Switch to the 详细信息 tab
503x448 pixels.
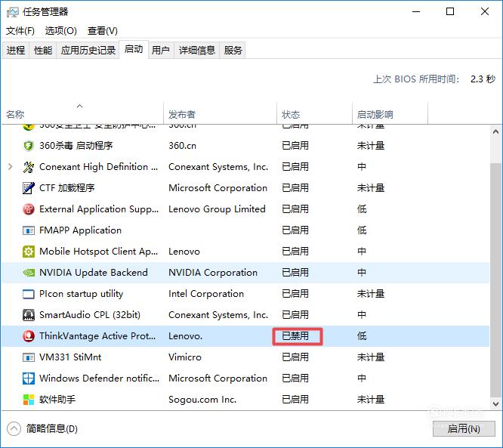click(x=197, y=51)
